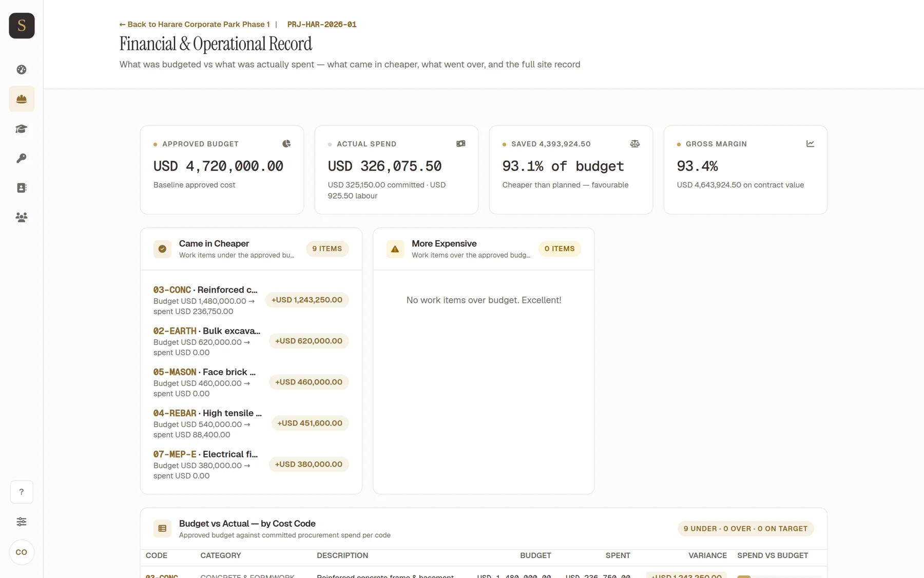Click the balance scale icon on Saved card
Viewport: 924px width, 578px height.
[x=635, y=144]
